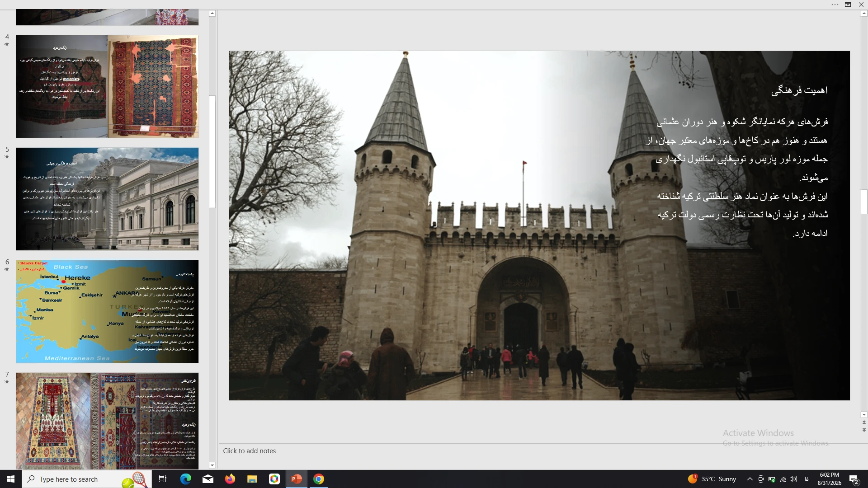Switch to Google Chrome on the taskbar
Viewport: 868px width, 488px height.
[x=319, y=479]
